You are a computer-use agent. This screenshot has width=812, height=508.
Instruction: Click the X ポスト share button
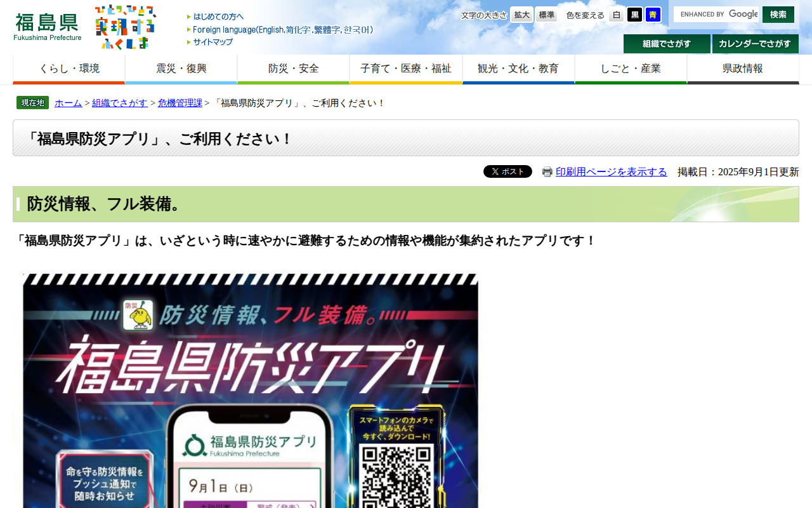pos(507,171)
